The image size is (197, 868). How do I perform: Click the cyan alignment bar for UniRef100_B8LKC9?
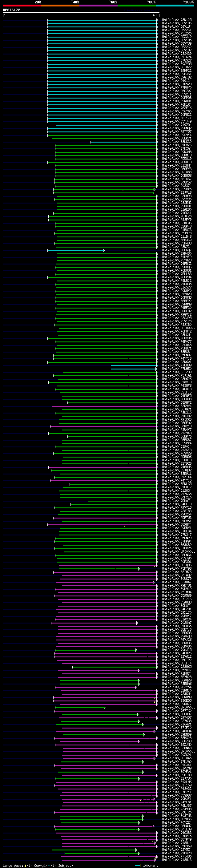(x=124, y=142)
